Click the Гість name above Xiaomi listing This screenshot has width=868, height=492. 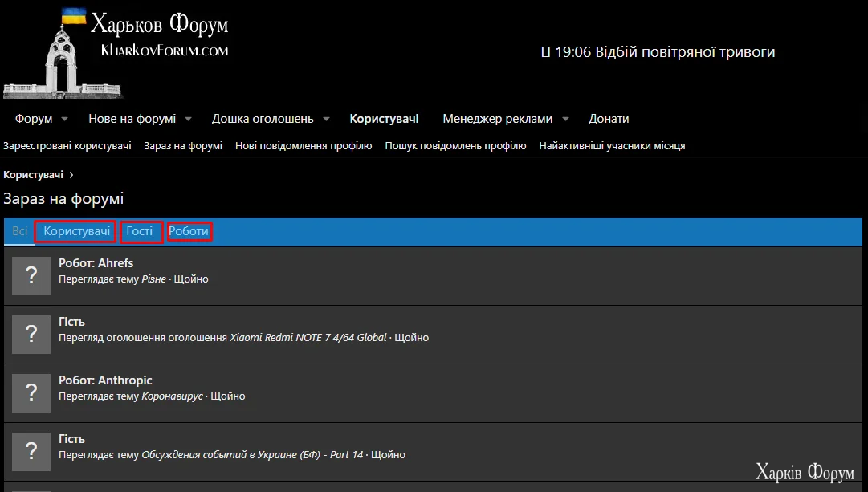point(72,322)
